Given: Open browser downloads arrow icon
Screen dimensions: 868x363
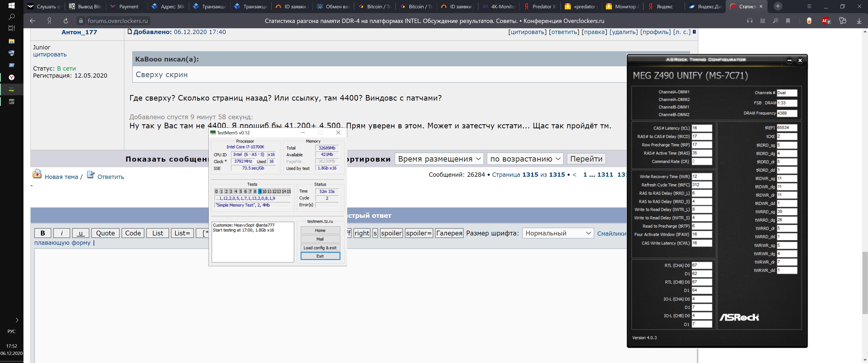Looking at the screenshot, I should pos(859,21).
